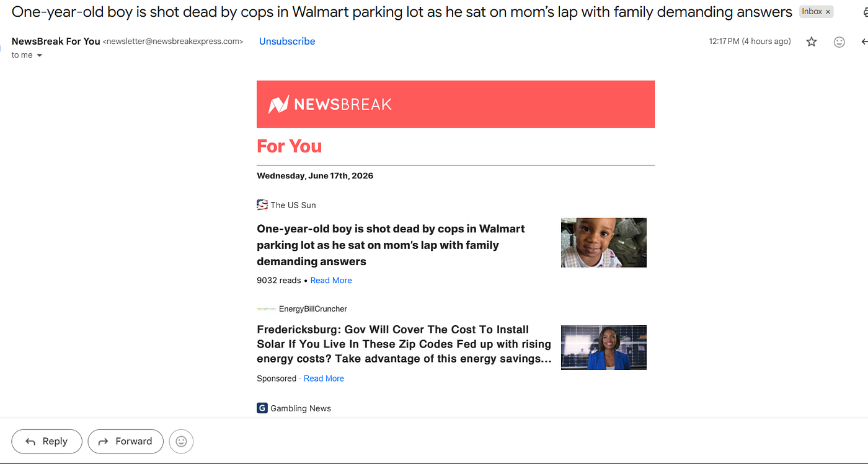
Task: Click the Forward button
Action: tap(125, 441)
